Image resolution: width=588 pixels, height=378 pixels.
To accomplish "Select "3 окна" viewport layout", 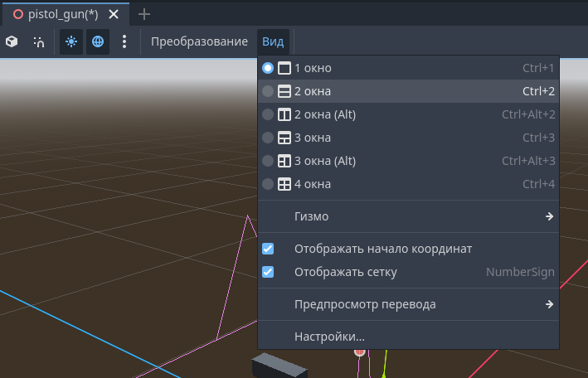I will tap(313, 138).
